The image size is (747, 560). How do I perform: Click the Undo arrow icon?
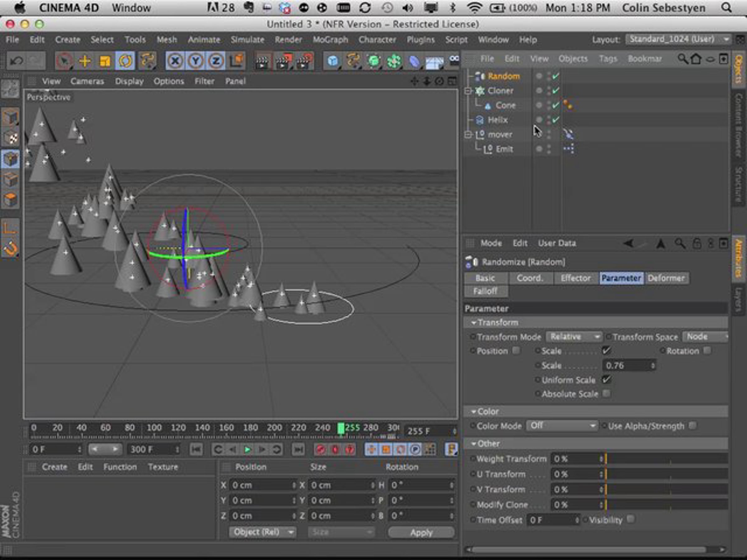pyautogui.click(x=16, y=61)
